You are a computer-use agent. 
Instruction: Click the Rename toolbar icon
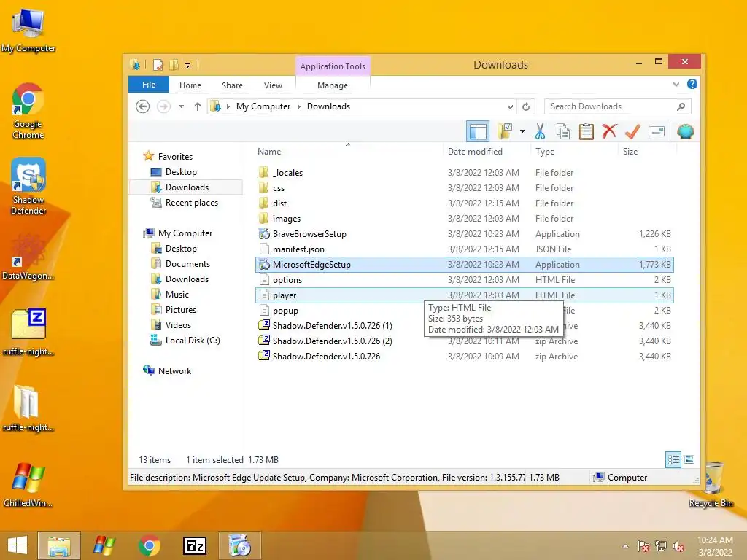(657, 131)
